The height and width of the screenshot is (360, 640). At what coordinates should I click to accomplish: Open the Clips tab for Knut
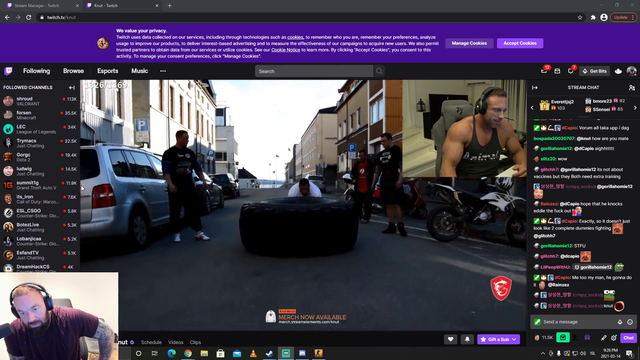pyautogui.click(x=196, y=342)
